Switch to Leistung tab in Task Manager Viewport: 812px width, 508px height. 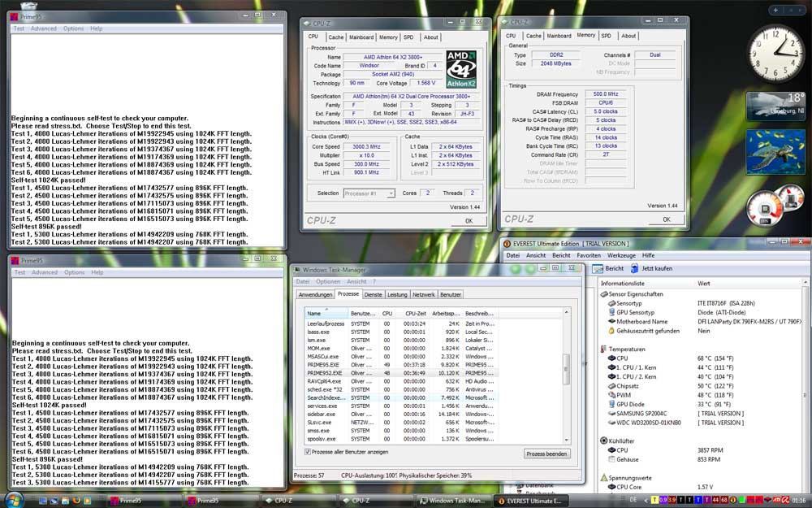[x=397, y=294]
